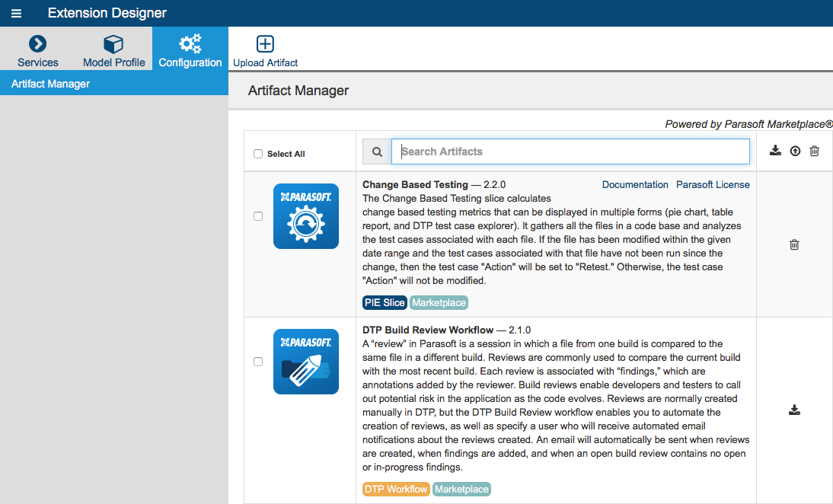Install DTP Build Review Workflow download icon

tap(794, 410)
